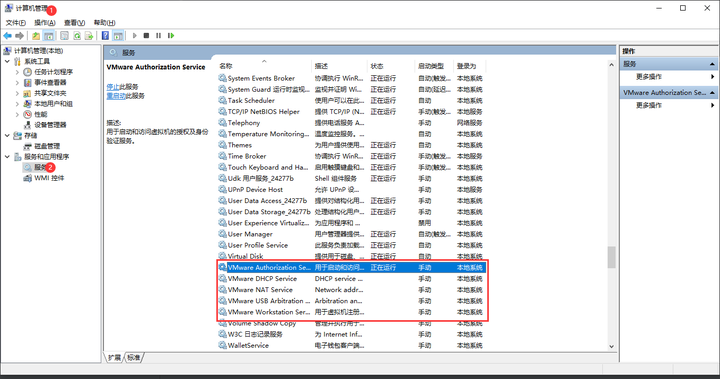Click the WalletService gear icon
720x379 pixels.
pos(222,345)
